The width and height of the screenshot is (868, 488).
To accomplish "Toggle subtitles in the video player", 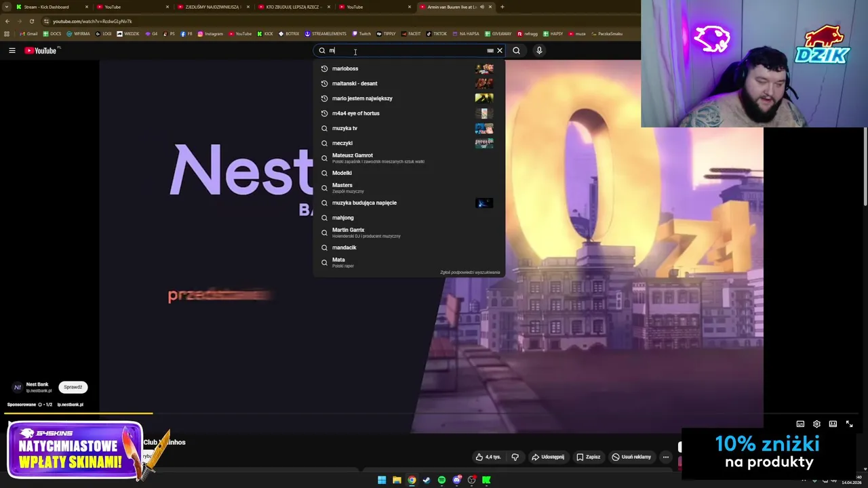I will click(x=800, y=424).
